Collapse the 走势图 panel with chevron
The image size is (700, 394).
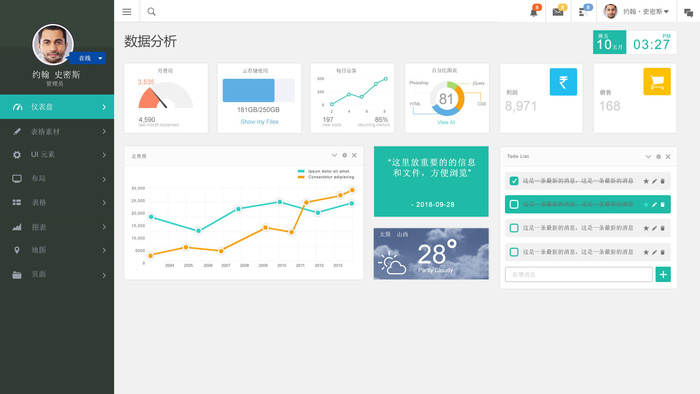pyautogui.click(x=334, y=155)
